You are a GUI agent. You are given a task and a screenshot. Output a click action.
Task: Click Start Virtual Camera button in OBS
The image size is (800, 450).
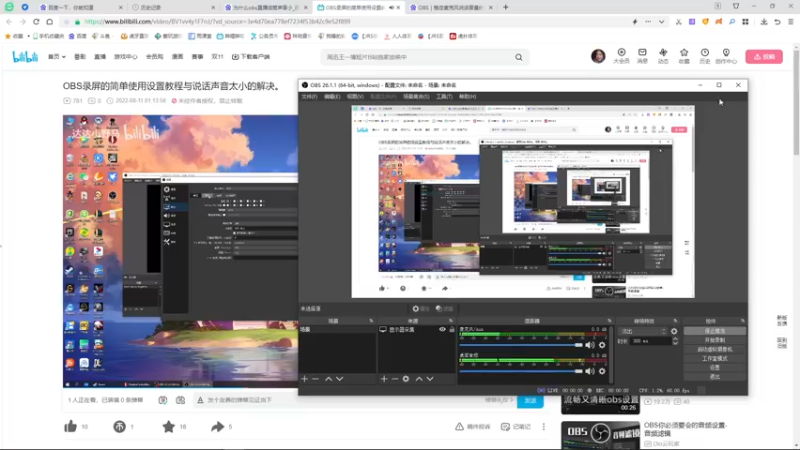714,349
